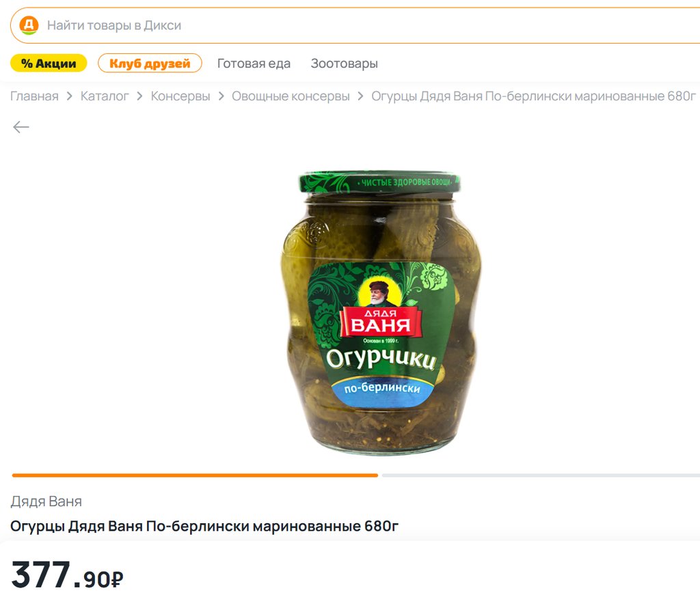700x597 pixels.
Task: Click the back arrow icon
Action: pyautogui.click(x=21, y=127)
